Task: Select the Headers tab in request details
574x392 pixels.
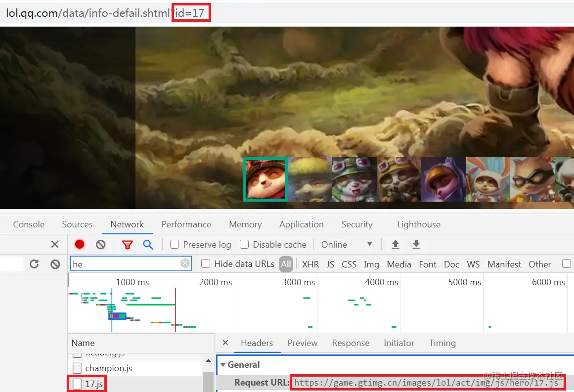Action: 257,343
